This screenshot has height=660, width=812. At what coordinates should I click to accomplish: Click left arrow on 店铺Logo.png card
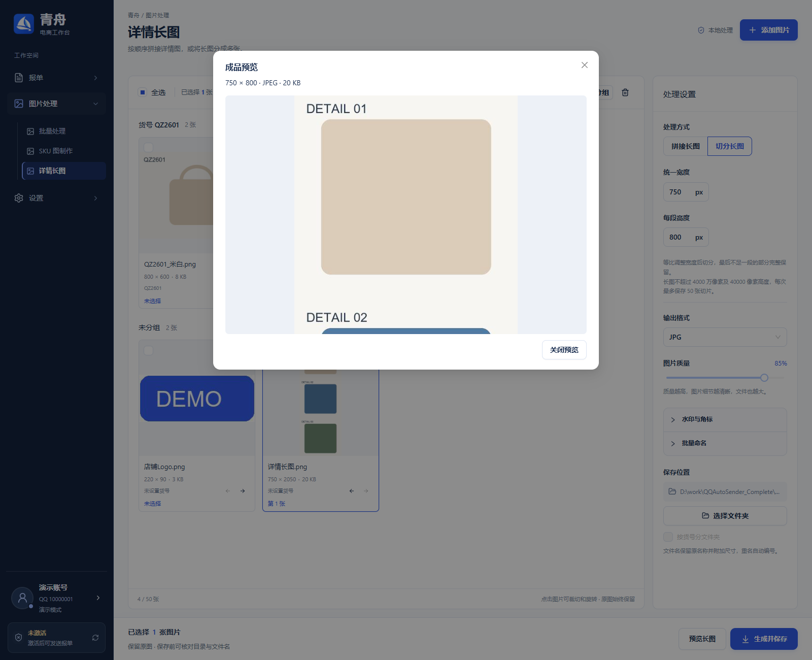tap(228, 491)
